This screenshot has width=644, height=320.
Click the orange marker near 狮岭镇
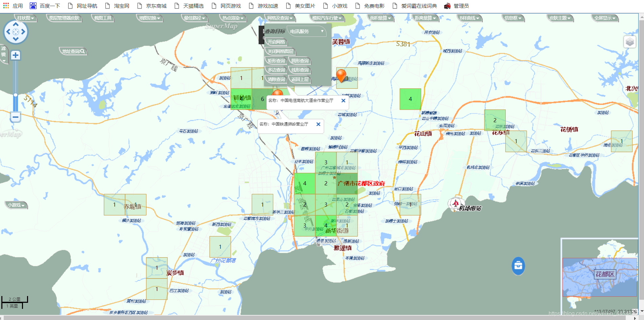coord(278,92)
